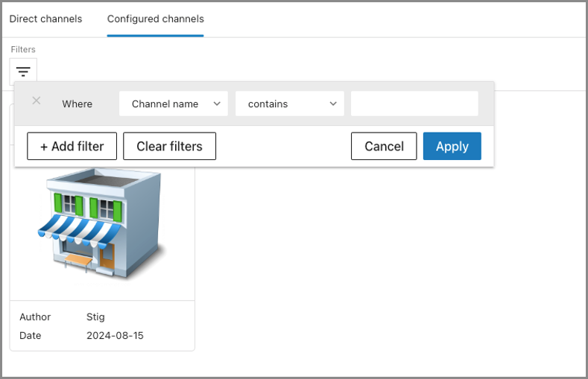Click the filter lines icon button
Image resolution: width=588 pixels, height=379 pixels.
[23, 71]
